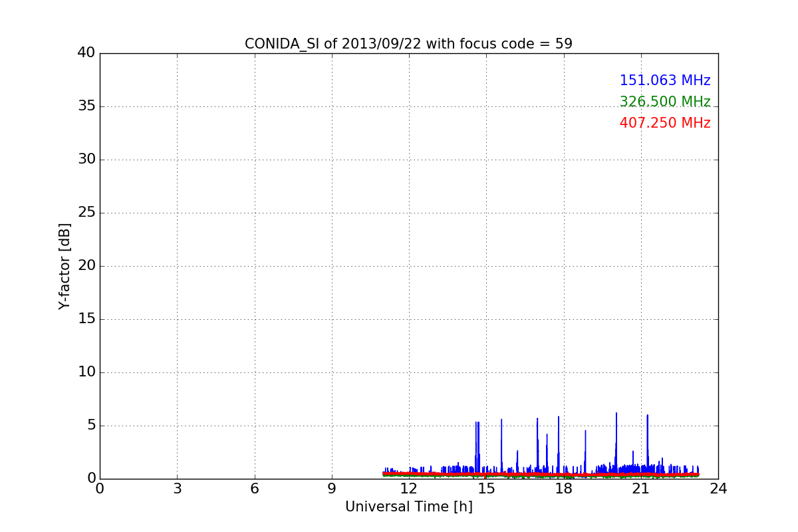The image size is (798, 532).
Task: Click the y-axis tick label 35
Action: (x=86, y=106)
